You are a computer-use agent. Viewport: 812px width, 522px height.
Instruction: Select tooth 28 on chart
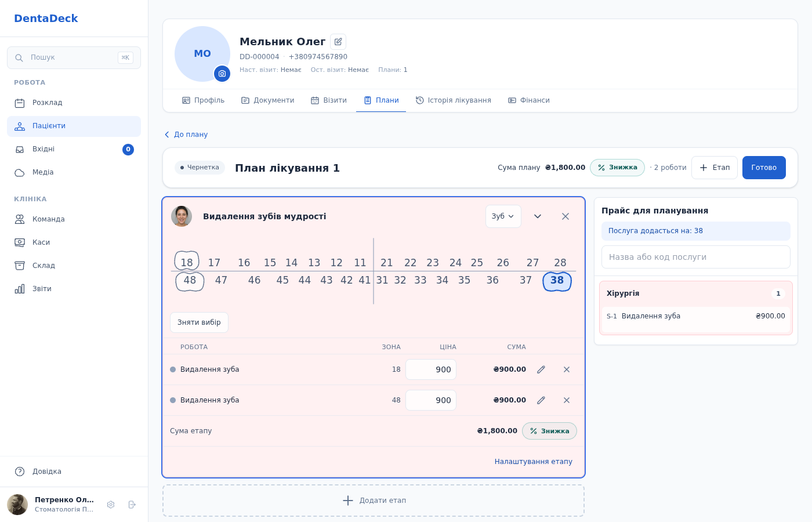pyautogui.click(x=560, y=263)
